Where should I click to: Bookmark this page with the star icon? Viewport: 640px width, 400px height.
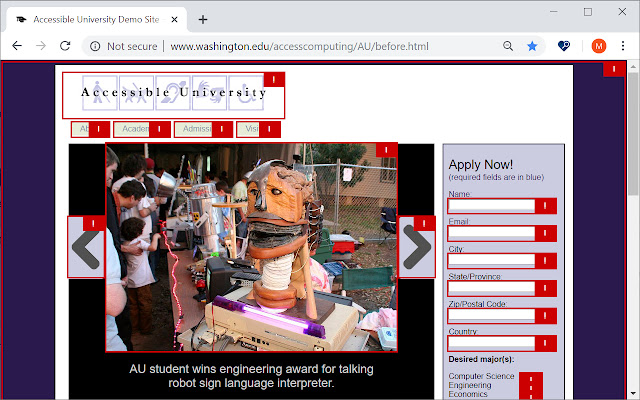(x=532, y=46)
